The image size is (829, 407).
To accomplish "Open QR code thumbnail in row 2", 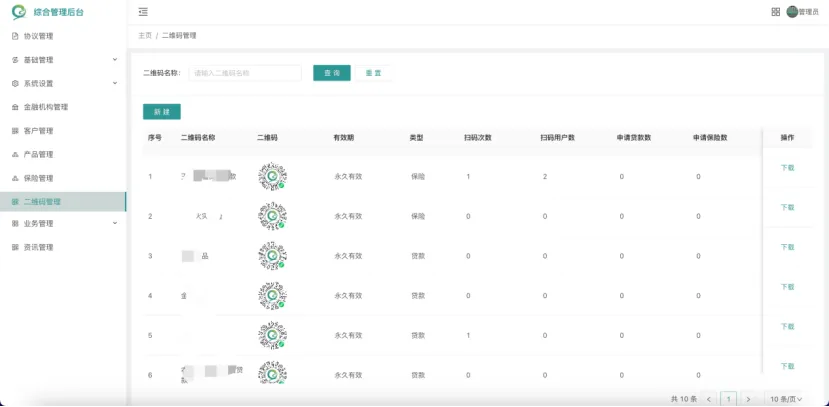I will [272, 216].
